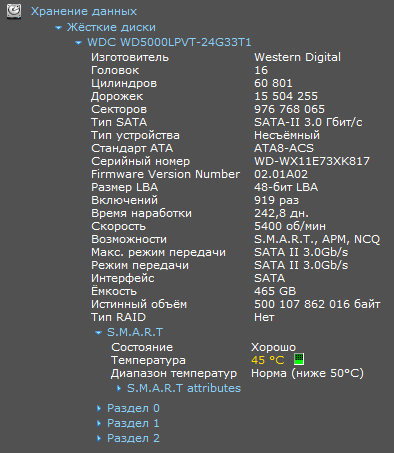Click the Тип RAID row label
The image size is (394, 453).
pos(118,317)
